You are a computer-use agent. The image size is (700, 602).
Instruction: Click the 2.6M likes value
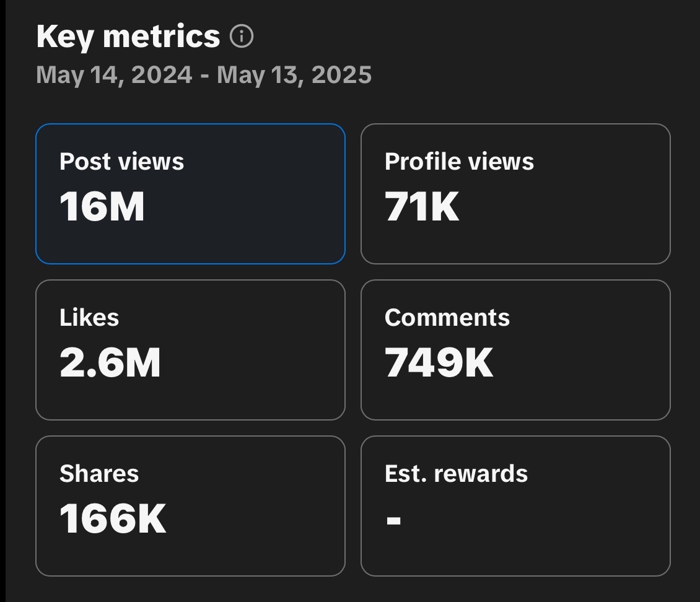[110, 362]
